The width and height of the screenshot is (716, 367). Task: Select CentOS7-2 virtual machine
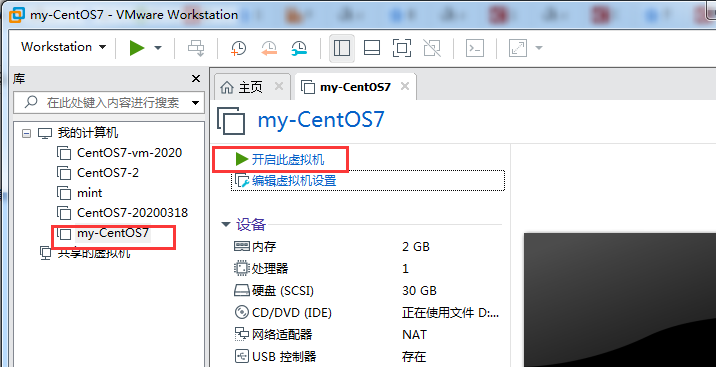pos(108,173)
